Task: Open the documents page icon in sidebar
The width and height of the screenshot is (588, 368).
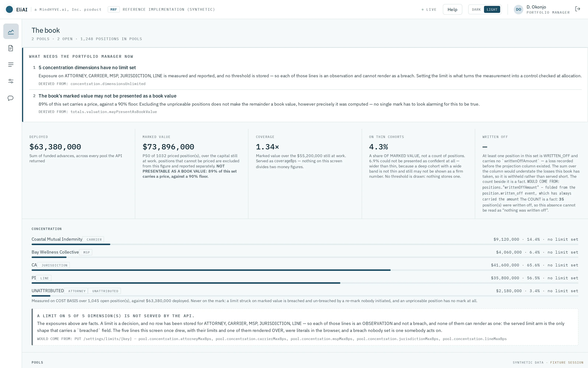Action: [x=11, y=48]
